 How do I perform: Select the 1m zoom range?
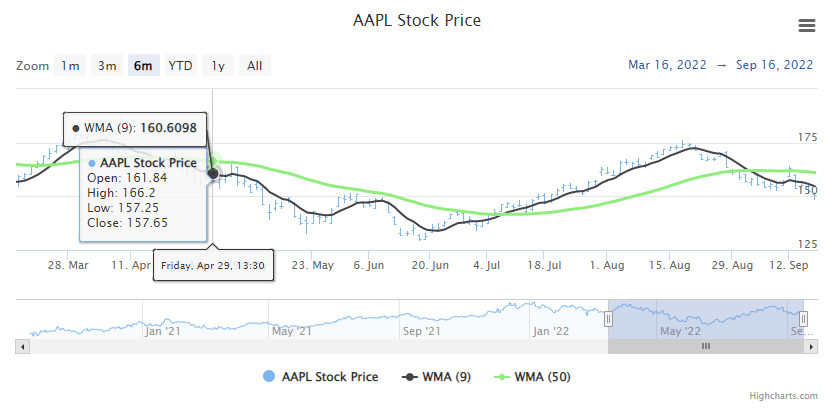pos(70,66)
